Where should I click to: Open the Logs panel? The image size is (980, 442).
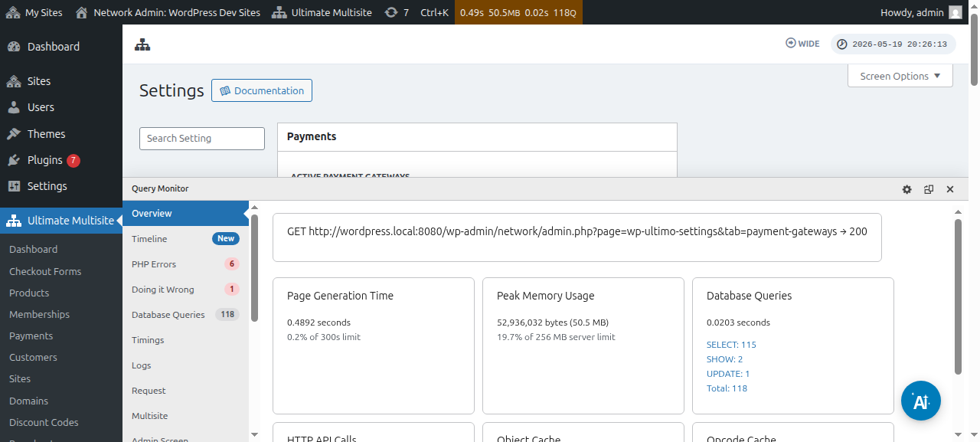185,365
